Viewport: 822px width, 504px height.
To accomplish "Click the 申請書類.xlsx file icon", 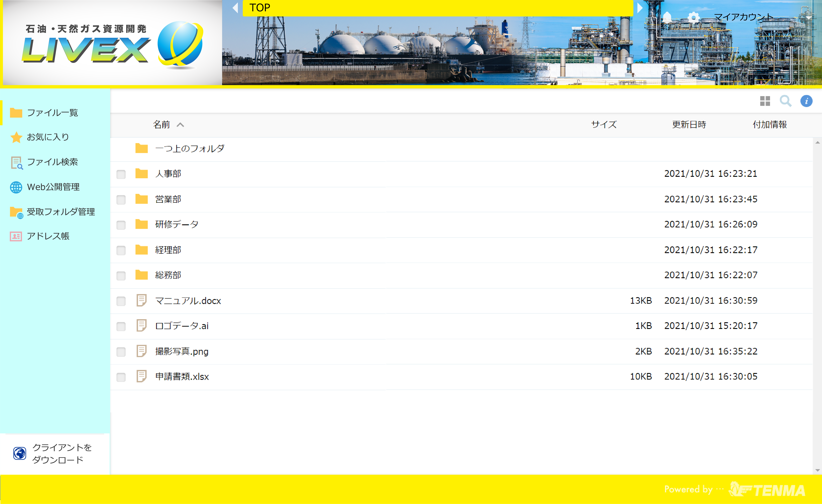I will point(141,376).
